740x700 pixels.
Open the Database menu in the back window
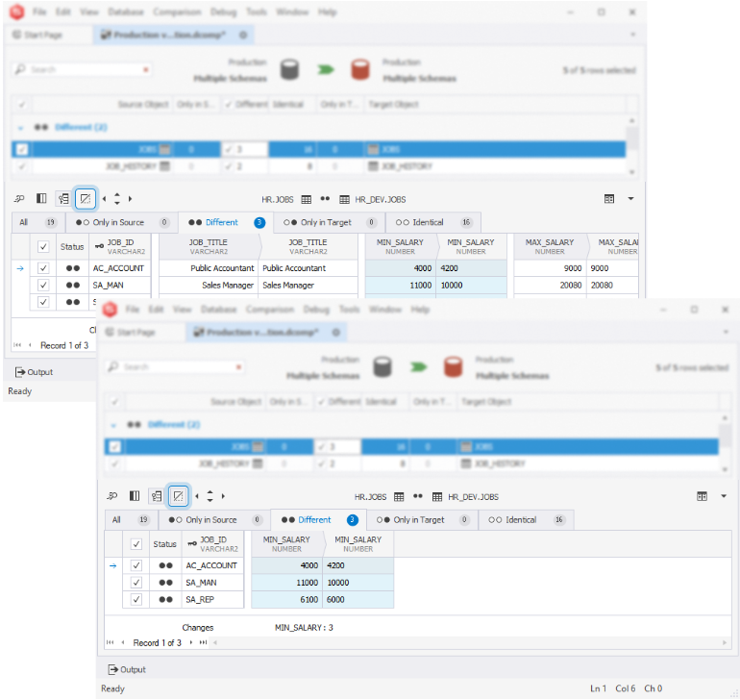(126, 12)
